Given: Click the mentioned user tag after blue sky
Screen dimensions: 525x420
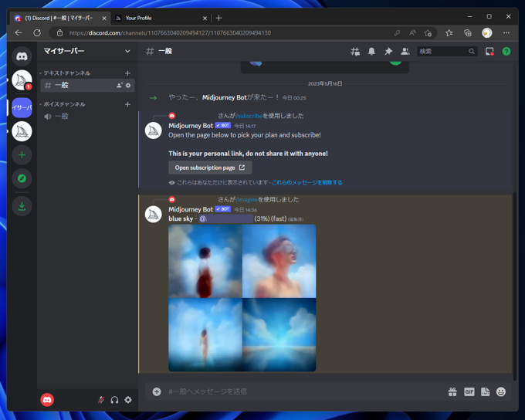Looking at the screenshot, I should (x=226, y=219).
